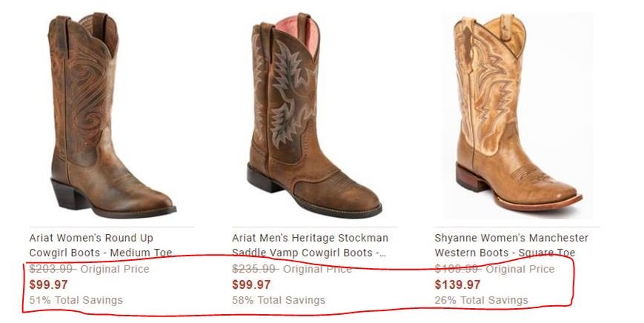Click the Ariat Men's Heritage Stockman title link
Screen dimensions: 644x323
[x=310, y=245]
